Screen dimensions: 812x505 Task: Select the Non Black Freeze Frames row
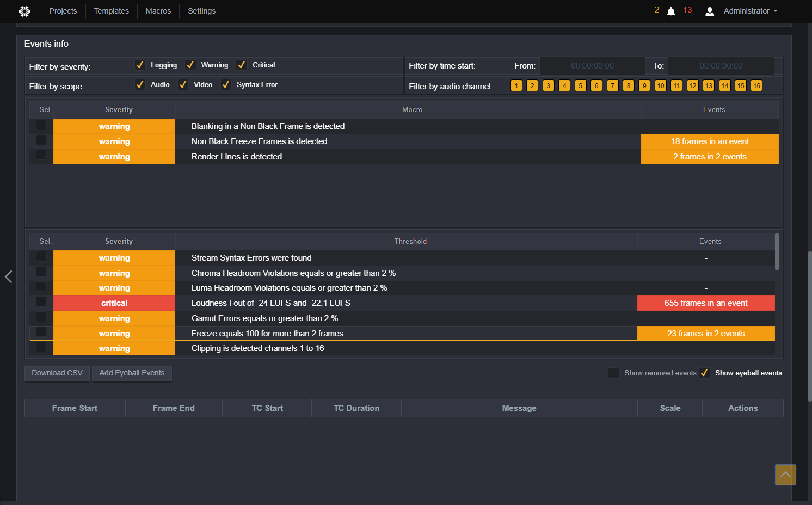coord(404,141)
